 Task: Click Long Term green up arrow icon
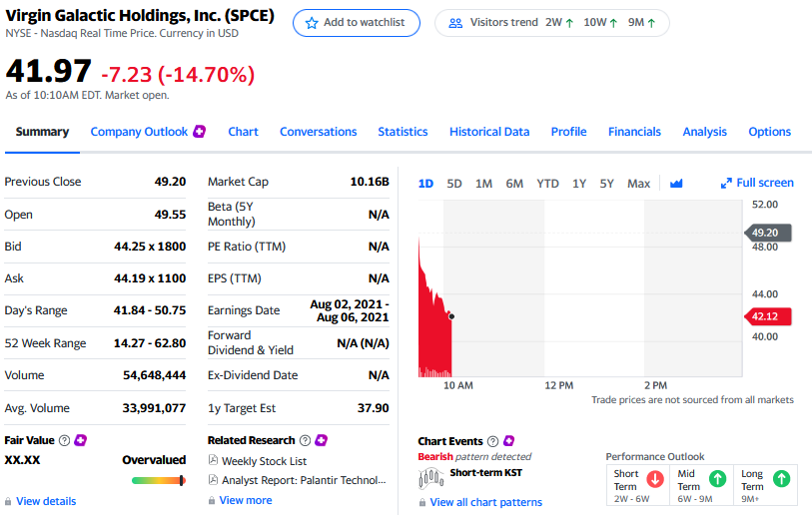[781, 479]
